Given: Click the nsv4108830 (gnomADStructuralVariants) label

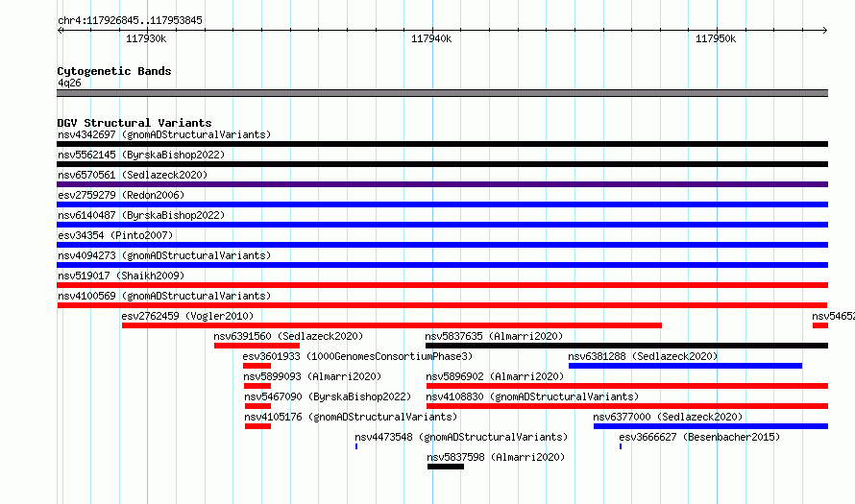Looking at the screenshot, I should [532, 396].
